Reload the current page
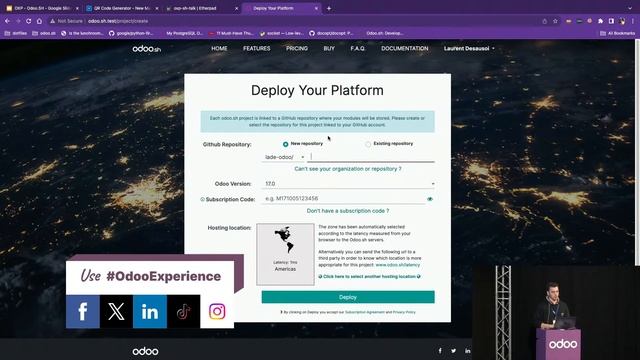Image resolution: width=640 pixels, height=360 pixels. pos(29,21)
